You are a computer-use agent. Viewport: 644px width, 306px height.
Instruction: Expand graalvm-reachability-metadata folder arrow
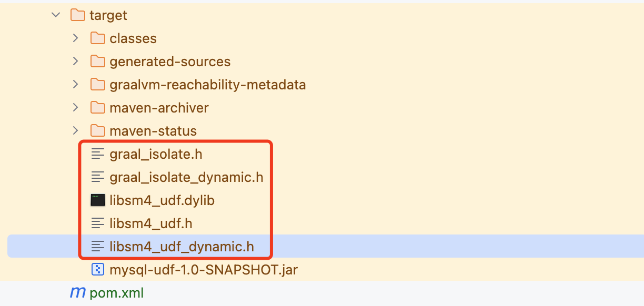[76, 85]
